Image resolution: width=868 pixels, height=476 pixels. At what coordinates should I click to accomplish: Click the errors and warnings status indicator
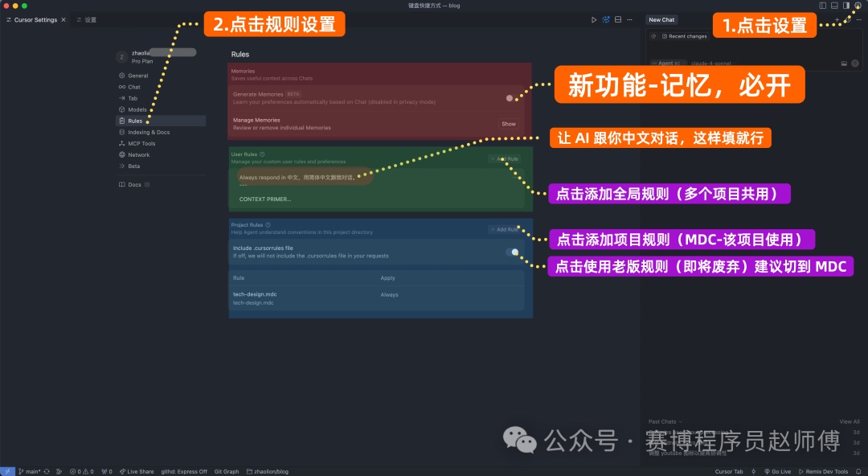point(81,471)
